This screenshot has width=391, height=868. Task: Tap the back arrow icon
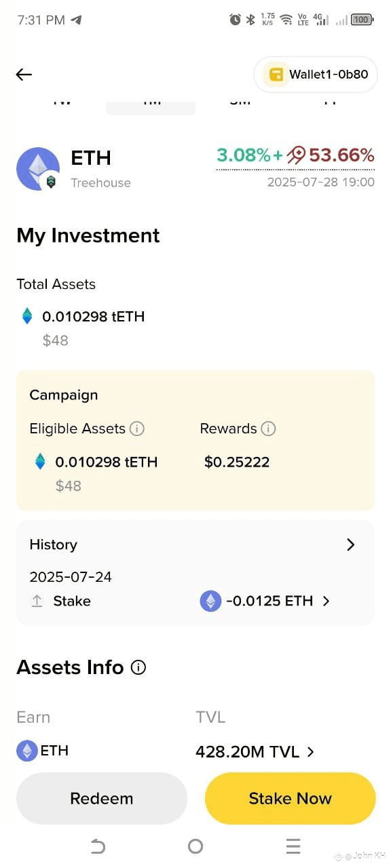[24, 75]
